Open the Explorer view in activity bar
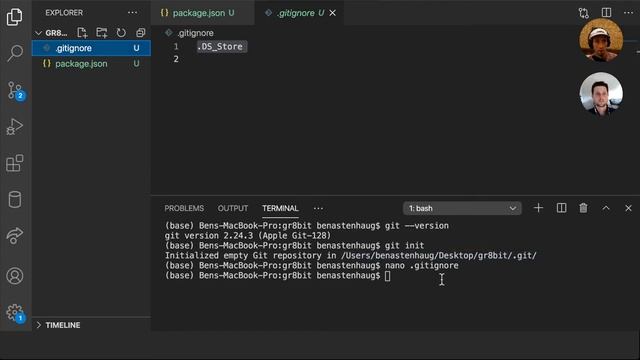 point(15,17)
